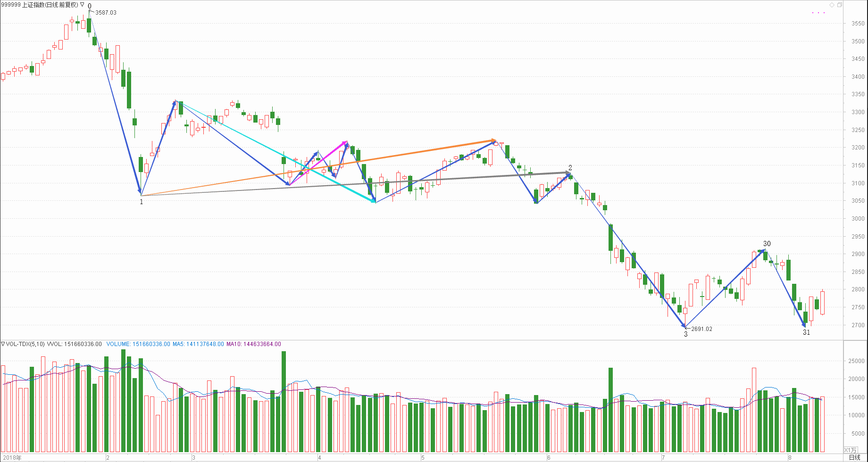This screenshot has height=462, width=868.
Task: Open the dropdown triangle beside 上证指数 title
Action: coord(82,5)
